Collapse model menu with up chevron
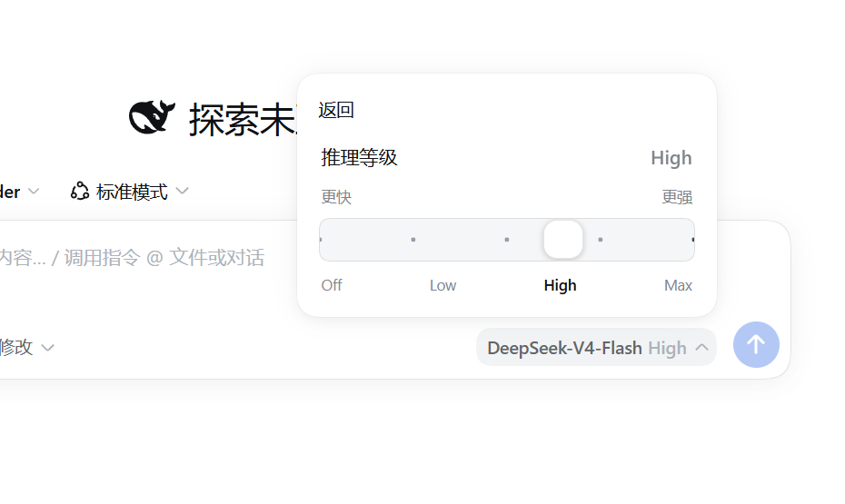The height and width of the screenshot is (504, 845). pyautogui.click(x=701, y=347)
